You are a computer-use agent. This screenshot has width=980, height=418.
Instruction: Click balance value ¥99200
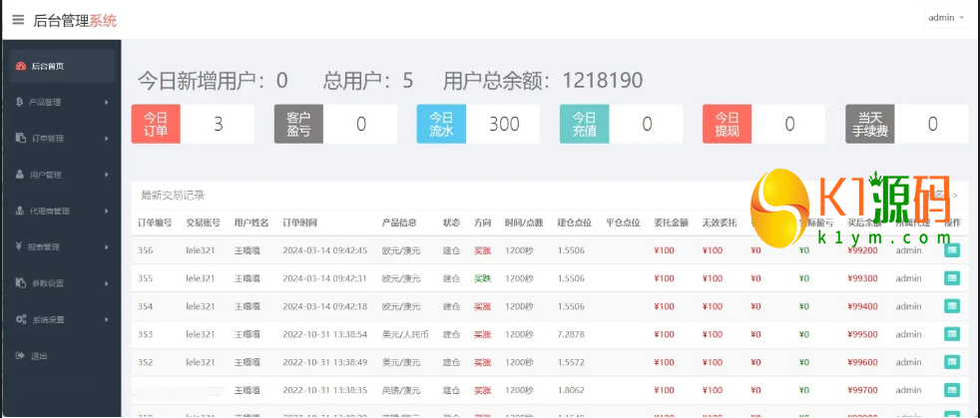coord(862,250)
